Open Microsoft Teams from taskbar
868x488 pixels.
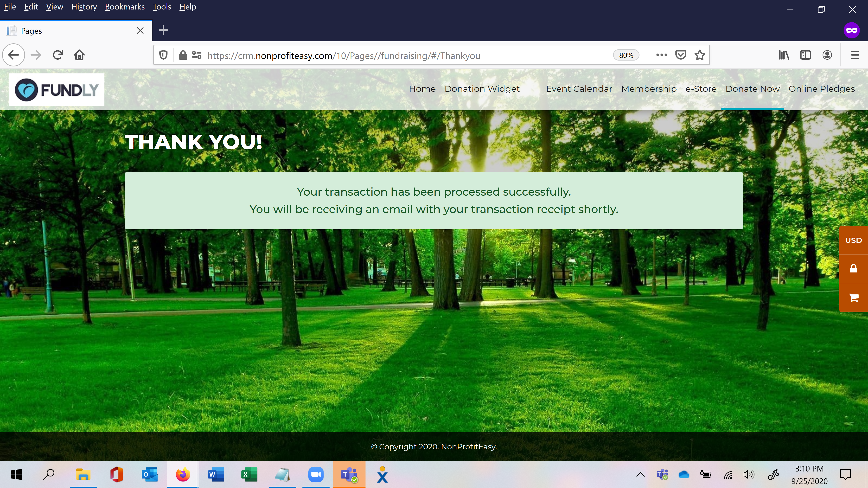pos(349,474)
